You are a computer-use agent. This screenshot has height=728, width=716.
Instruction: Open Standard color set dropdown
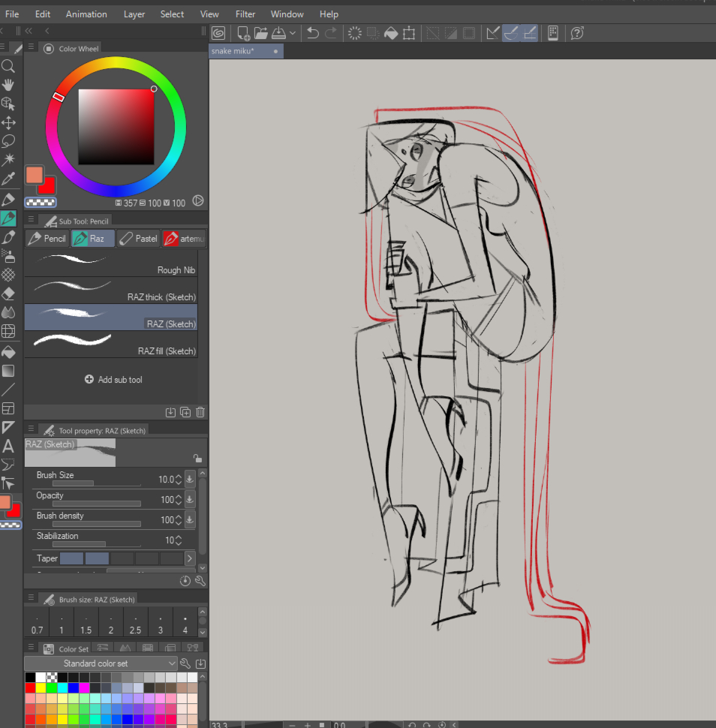[101, 663]
